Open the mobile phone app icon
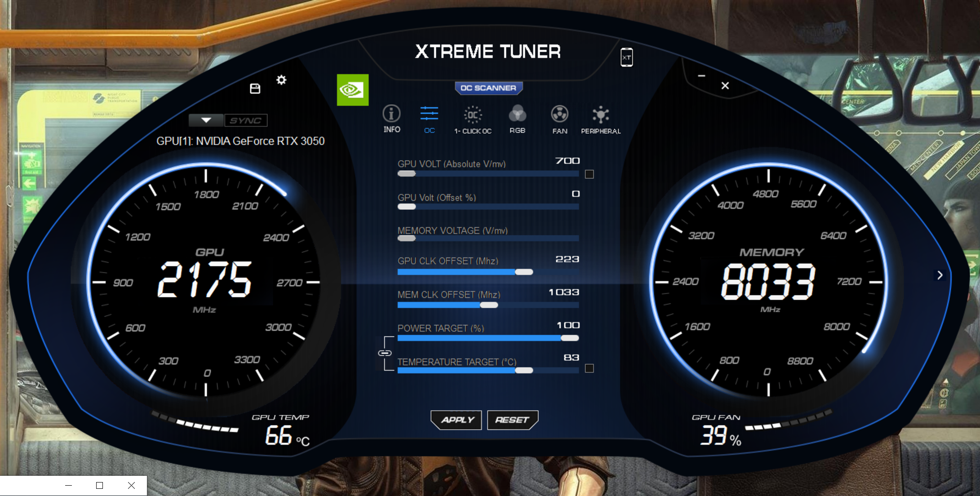The image size is (980, 496). point(627,58)
